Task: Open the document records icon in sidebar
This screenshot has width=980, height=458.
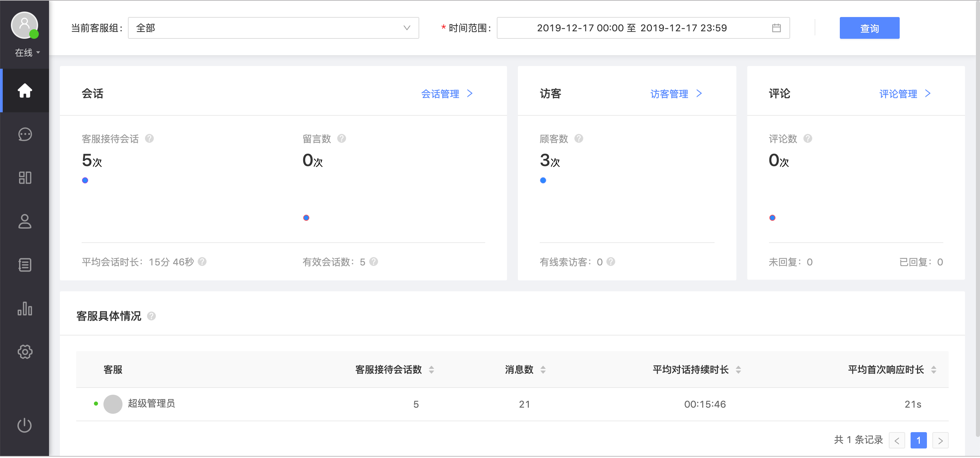Action: 24,265
